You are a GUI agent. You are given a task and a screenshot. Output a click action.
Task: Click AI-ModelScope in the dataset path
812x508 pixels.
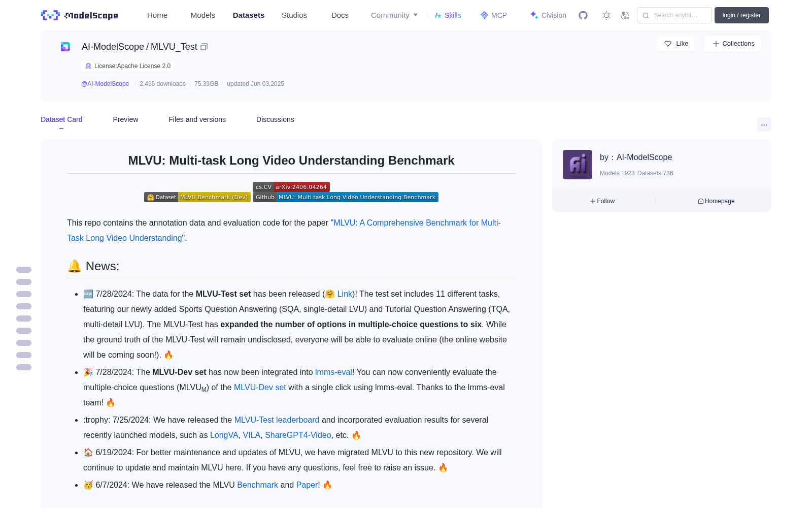(x=113, y=47)
